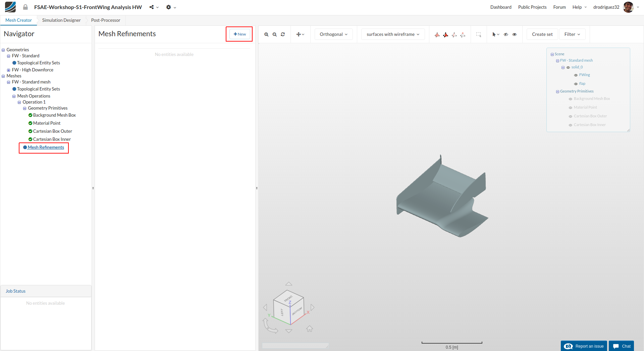Toggle visibility of flap in scene tree
Screen dimensions: 644x351
coord(576,84)
